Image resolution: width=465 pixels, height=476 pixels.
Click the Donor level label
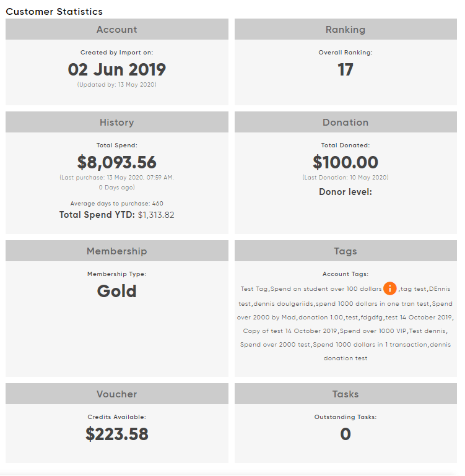click(x=345, y=192)
